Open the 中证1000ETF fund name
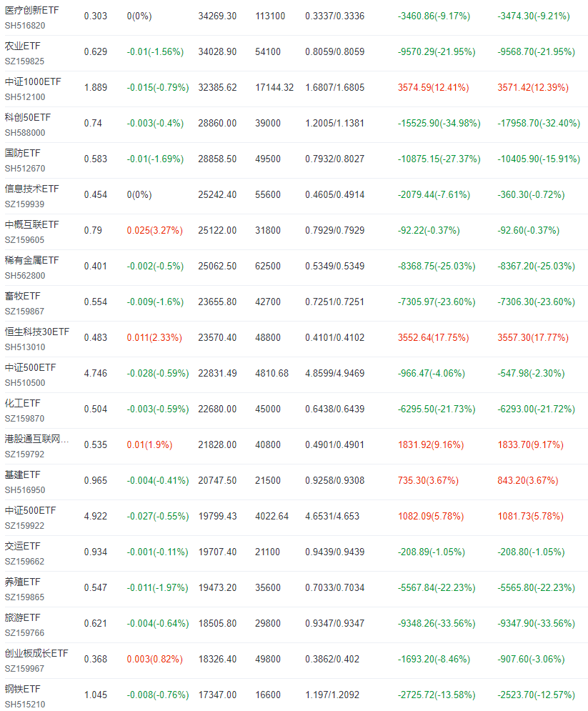The width and height of the screenshot is (588, 711). pos(33,81)
